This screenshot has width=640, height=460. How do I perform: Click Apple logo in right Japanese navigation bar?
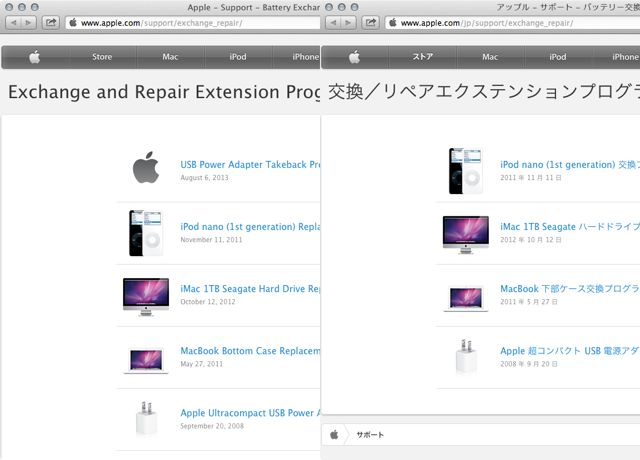pyautogui.click(x=354, y=57)
